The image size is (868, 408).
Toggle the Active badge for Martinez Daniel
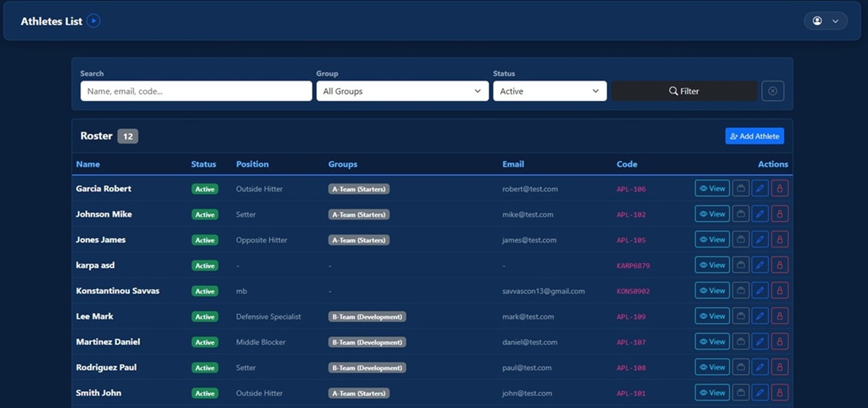205,342
